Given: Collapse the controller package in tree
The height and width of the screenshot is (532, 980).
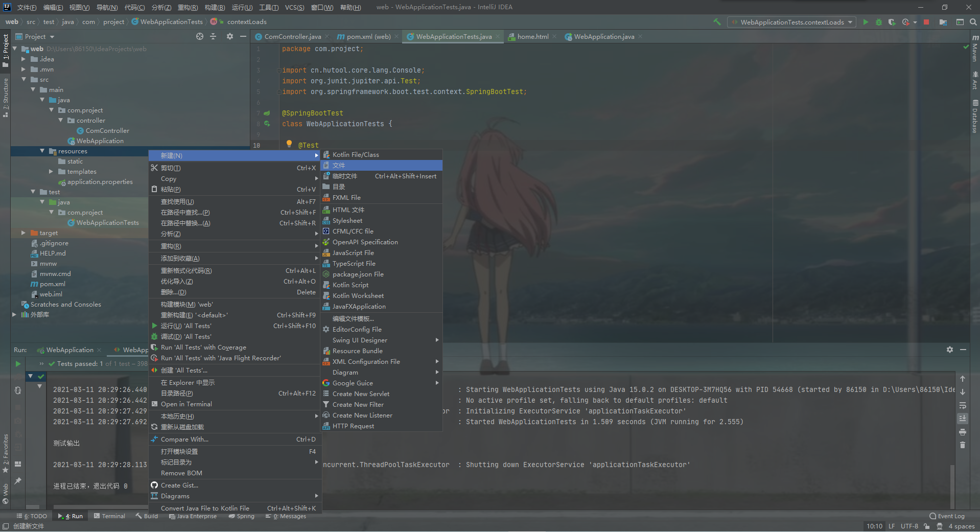Looking at the screenshot, I should (60, 121).
